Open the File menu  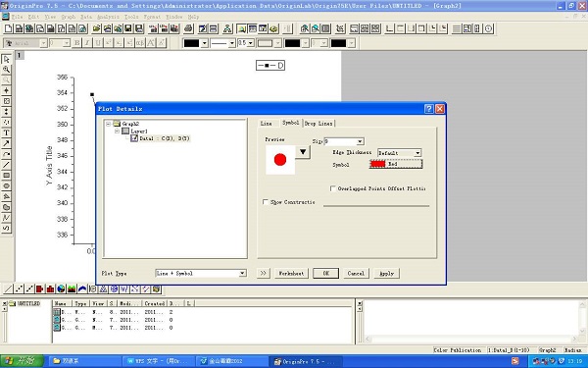click(18, 17)
